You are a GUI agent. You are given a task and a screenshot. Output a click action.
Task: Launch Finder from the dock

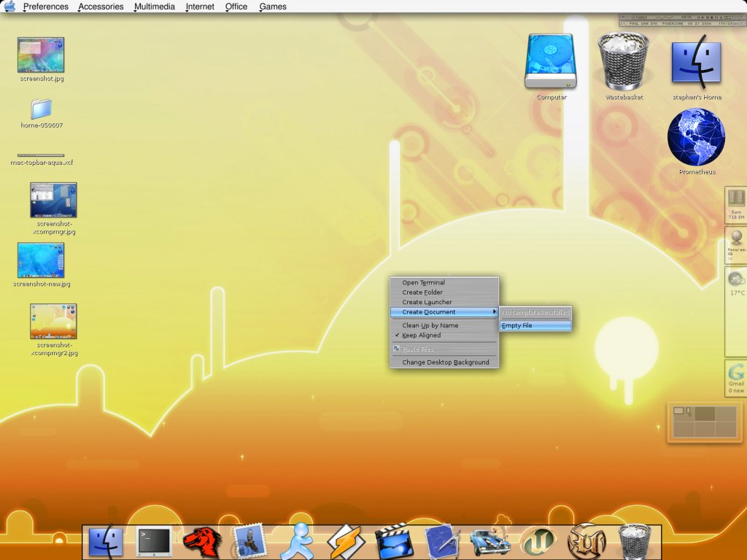point(106,542)
